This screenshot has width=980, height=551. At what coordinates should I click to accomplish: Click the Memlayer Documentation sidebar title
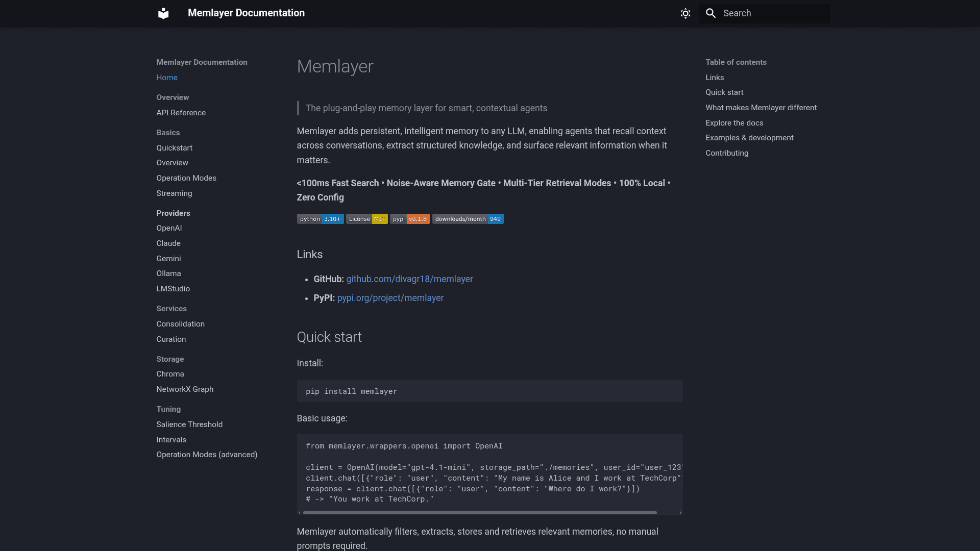pos(202,62)
